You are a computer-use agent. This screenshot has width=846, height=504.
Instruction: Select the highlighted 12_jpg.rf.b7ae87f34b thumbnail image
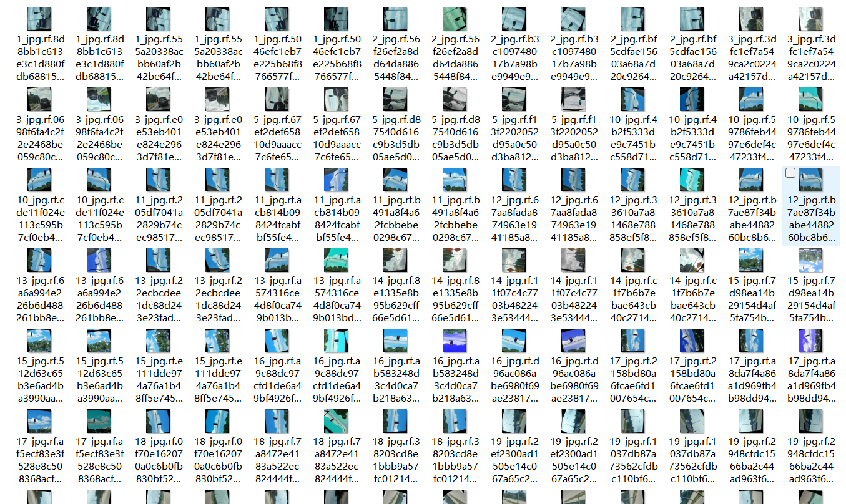point(811,180)
